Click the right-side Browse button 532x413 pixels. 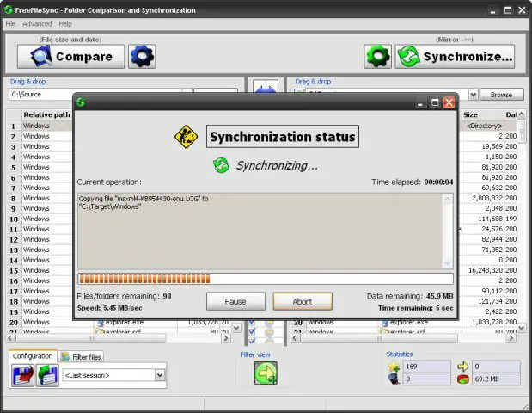tap(501, 95)
